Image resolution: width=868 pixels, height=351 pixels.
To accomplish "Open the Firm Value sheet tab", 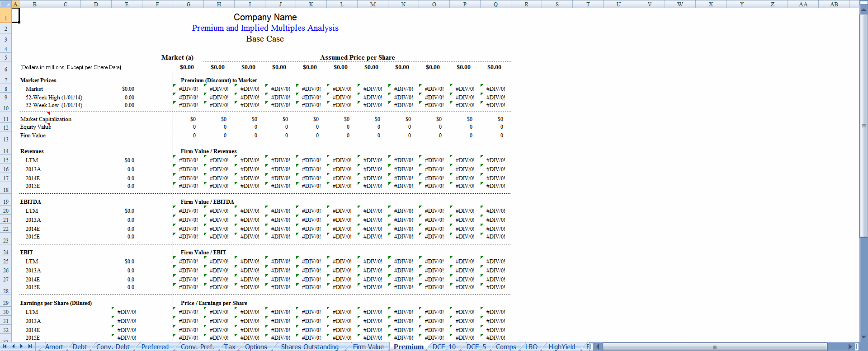I will (368, 347).
